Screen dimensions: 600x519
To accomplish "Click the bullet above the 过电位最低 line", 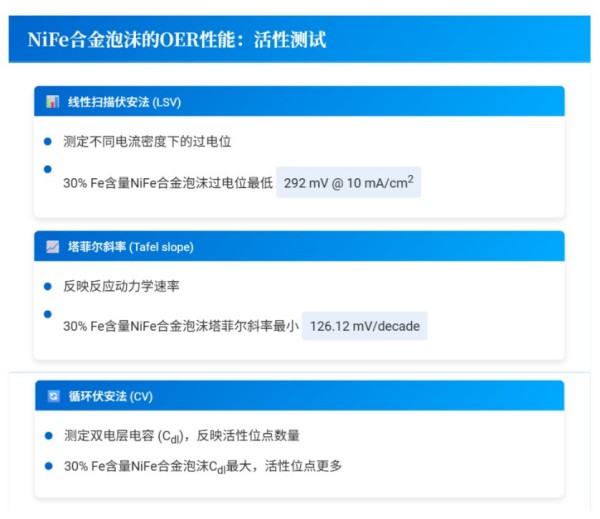I will coord(48,169).
